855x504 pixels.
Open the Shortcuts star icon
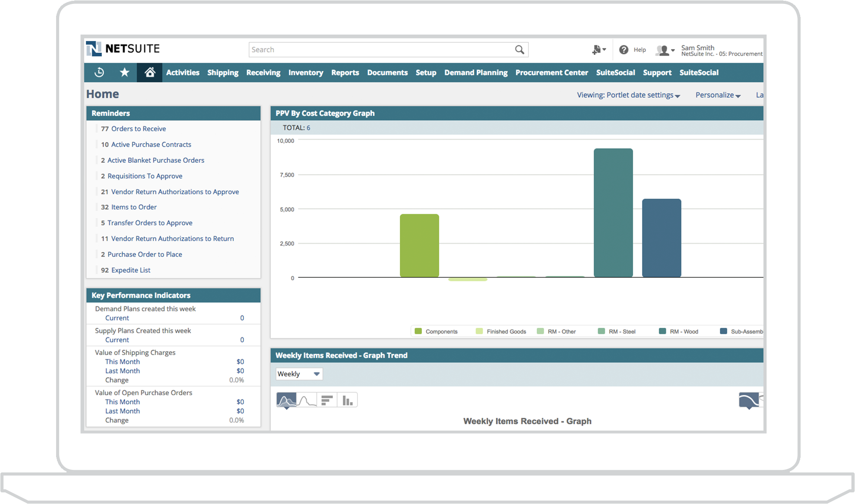[x=124, y=73]
